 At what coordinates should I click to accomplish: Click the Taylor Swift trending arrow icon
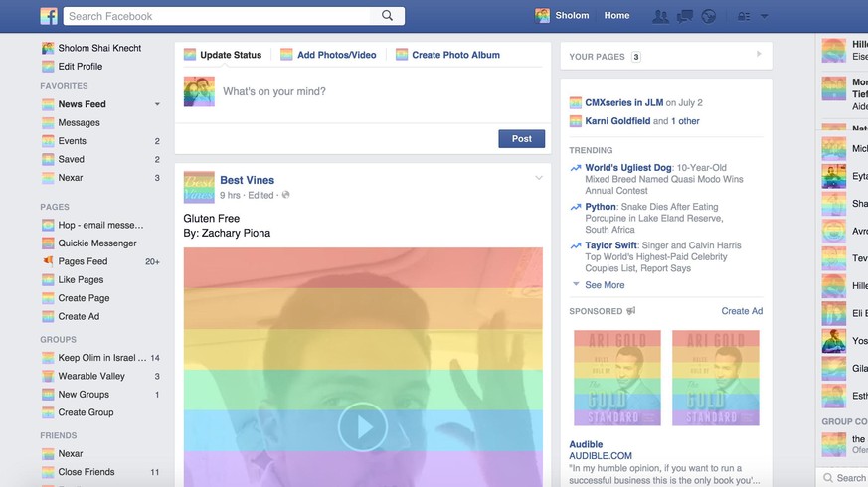(576, 245)
